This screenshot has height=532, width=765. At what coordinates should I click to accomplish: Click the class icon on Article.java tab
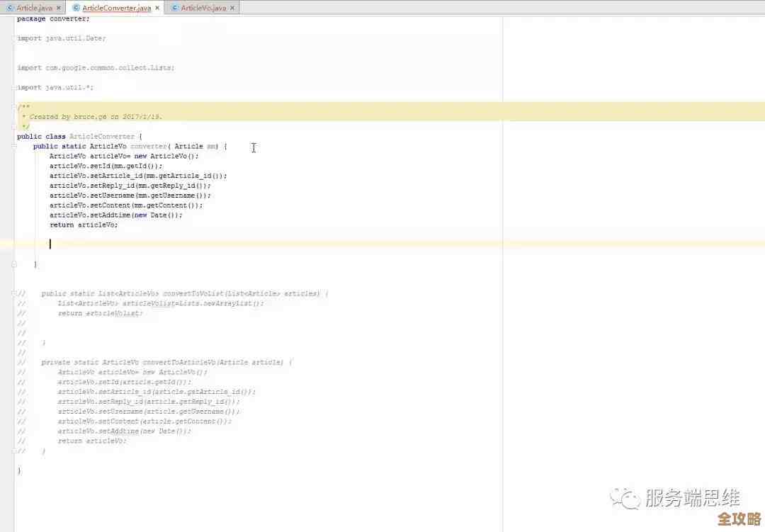[10, 8]
